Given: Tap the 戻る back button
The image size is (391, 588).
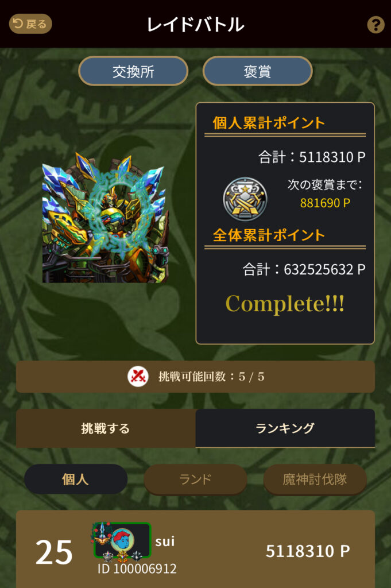Looking at the screenshot, I should pyautogui.click(x=30, y=24).
